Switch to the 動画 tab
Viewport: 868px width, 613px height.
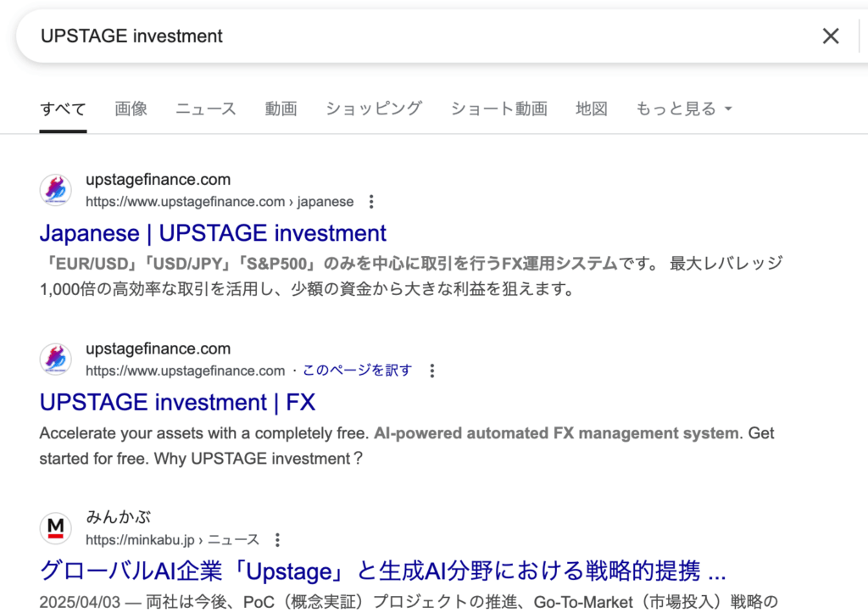pyautogui.click(x=281, y=109)
